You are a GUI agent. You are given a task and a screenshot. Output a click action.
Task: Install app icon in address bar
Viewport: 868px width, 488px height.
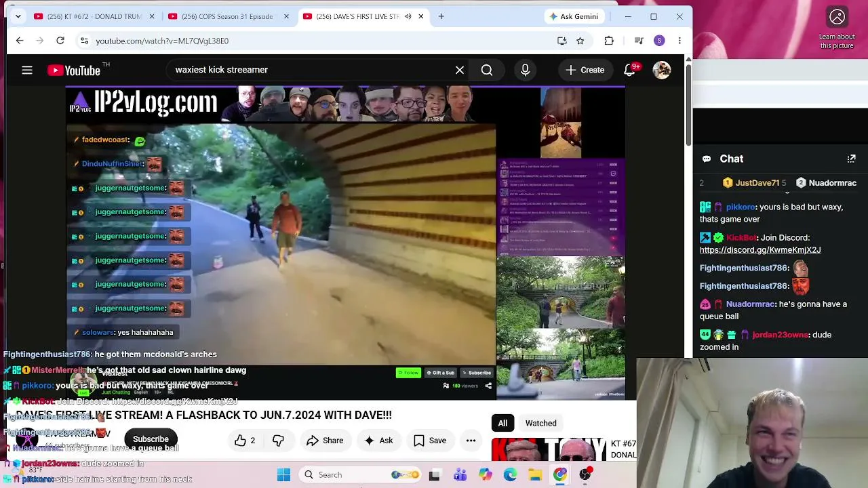(x=562, y=41)
